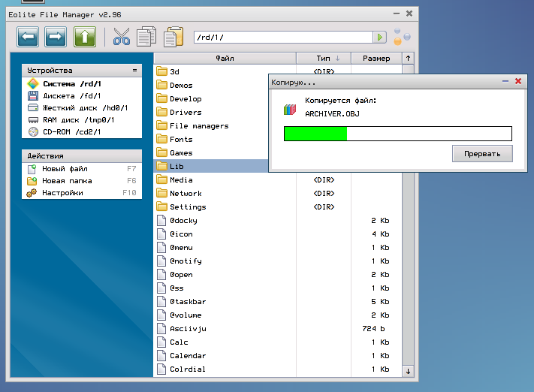Open the CD-ROM /cd2/1 device
Screen dimensions: 534x392
(71, 132)
